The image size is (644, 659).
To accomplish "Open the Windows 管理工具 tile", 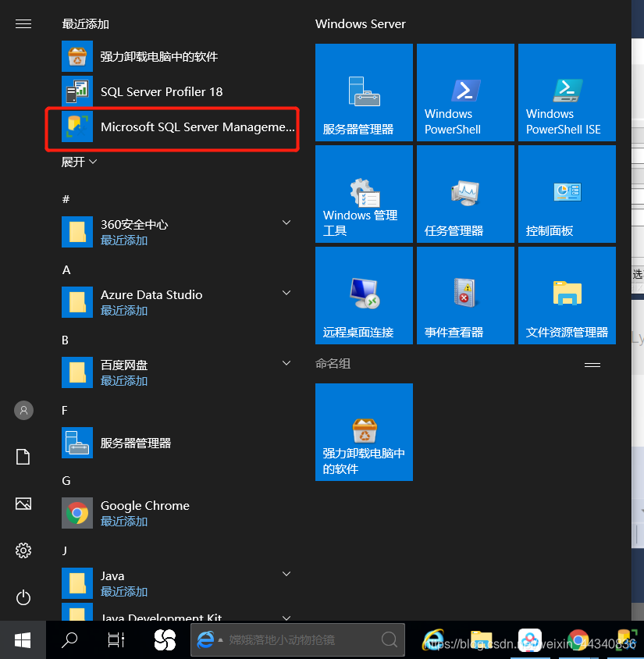I will [365, 194].
